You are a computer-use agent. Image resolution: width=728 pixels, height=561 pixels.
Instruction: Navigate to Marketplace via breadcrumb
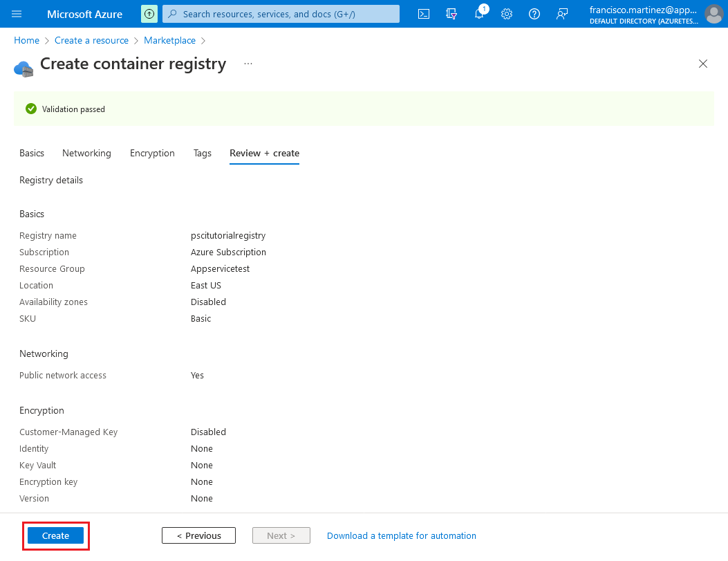coord(169,40)
